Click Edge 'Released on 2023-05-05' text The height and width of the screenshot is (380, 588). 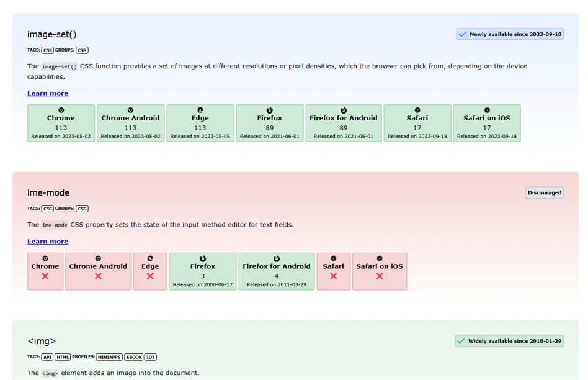pos(200,137)
